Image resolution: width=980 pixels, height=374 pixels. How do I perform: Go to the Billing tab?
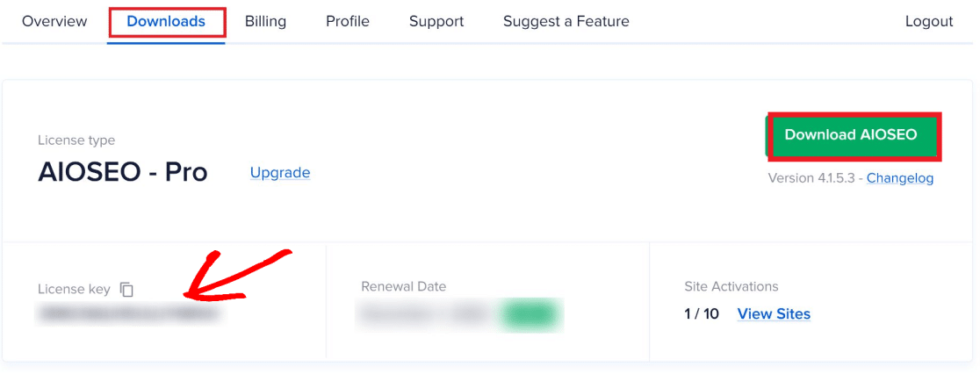265,21
